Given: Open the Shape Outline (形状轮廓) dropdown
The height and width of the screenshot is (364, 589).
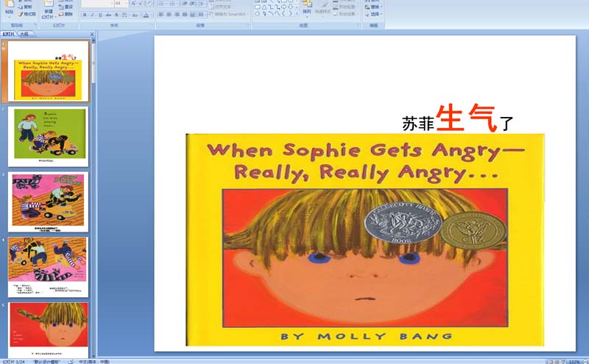Looking at the screenshot, I should click(345, 7).
